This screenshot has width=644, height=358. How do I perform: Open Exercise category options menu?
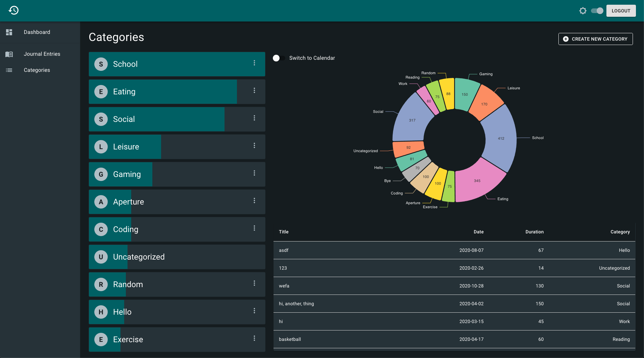click(254, 338)
